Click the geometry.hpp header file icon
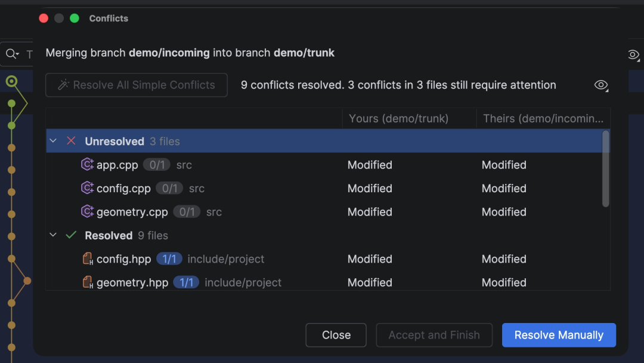Image resolution: width=644 pixels, height=363 pixels. pyautogui.click(x=88, y=282)
